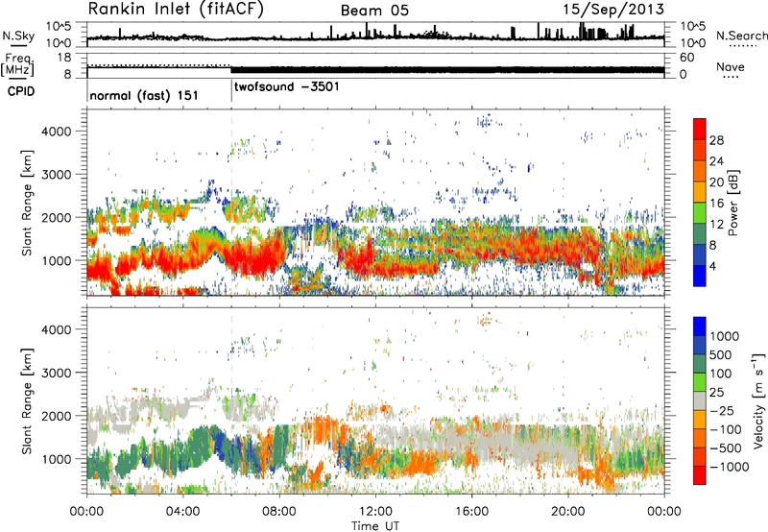Click the 'Nave' legend label
This screenshot has width=768, height=532.
pyautogui.click(x=731, y=67)
